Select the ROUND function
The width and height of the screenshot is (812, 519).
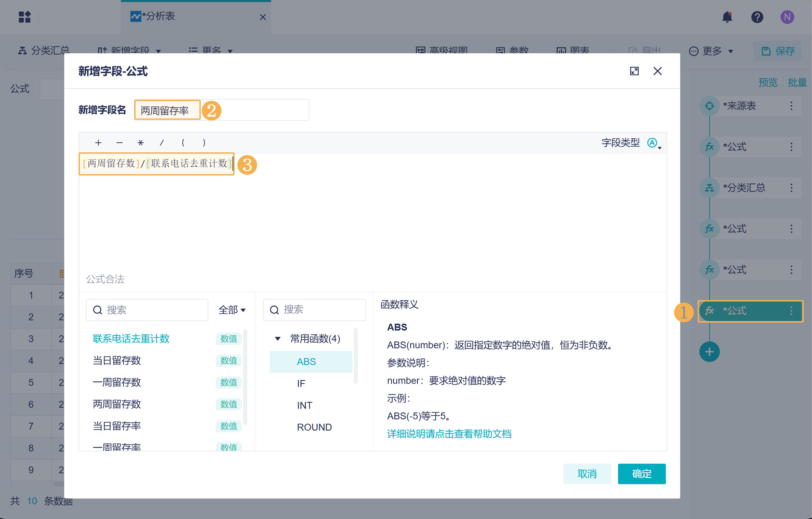pyautogui.click(x=314, y=427)
